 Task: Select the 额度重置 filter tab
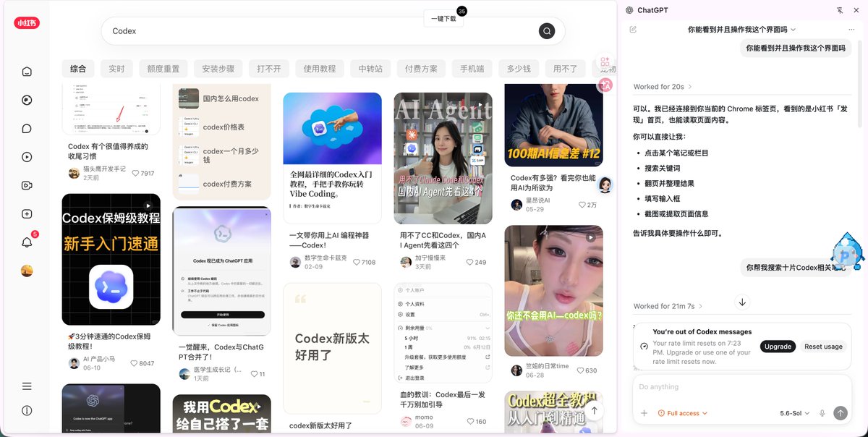point(163,69)
